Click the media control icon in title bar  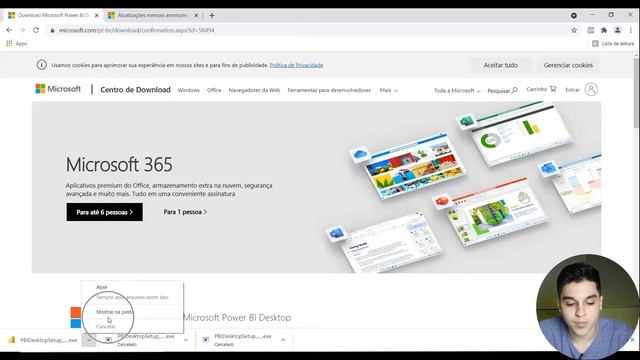click(x=574, y=16)
